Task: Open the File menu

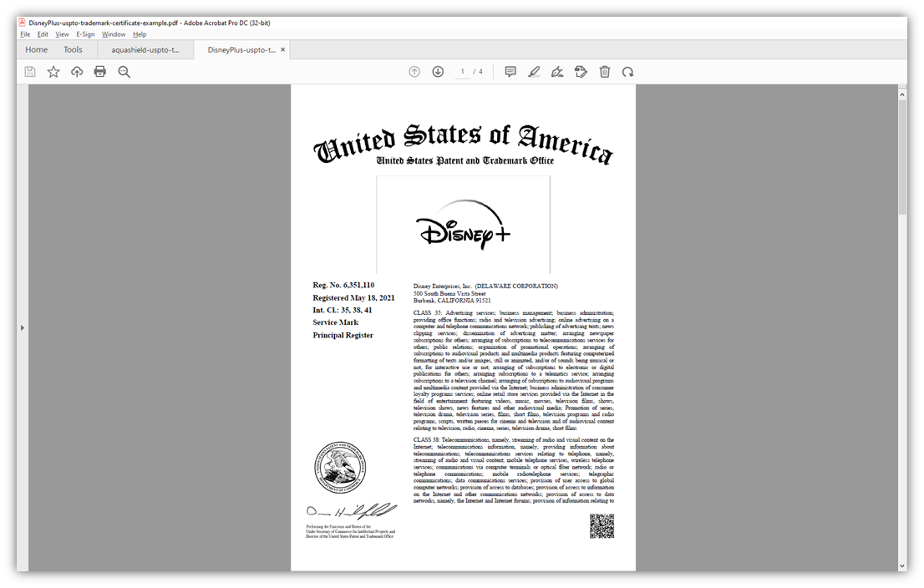Action: 25,34
